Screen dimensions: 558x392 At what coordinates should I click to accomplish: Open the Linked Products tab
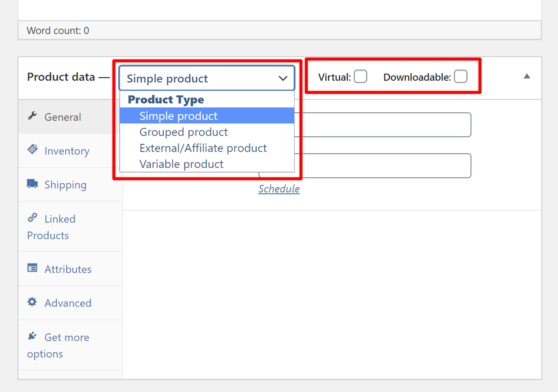(x=70, y=227)
